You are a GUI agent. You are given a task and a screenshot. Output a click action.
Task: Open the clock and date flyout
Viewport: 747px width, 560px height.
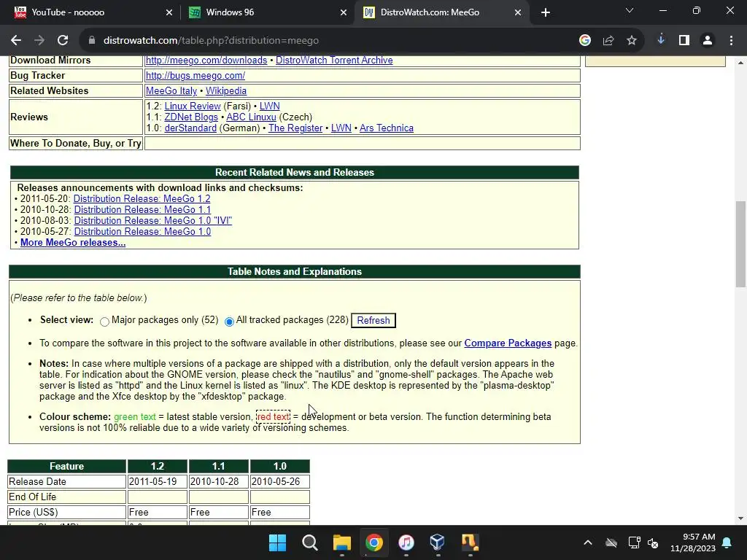(693, 542)
